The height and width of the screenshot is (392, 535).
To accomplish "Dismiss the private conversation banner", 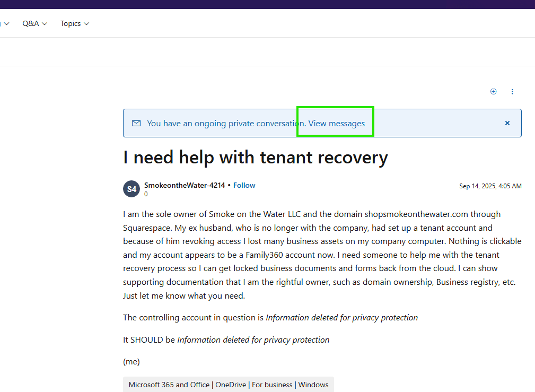I will [x=507, y=123].
